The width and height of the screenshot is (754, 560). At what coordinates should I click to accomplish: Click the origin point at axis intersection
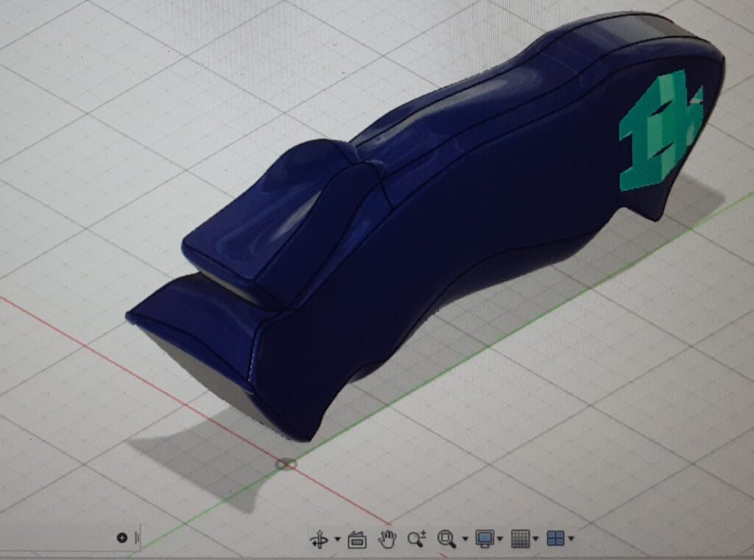(x=286, y=464)
